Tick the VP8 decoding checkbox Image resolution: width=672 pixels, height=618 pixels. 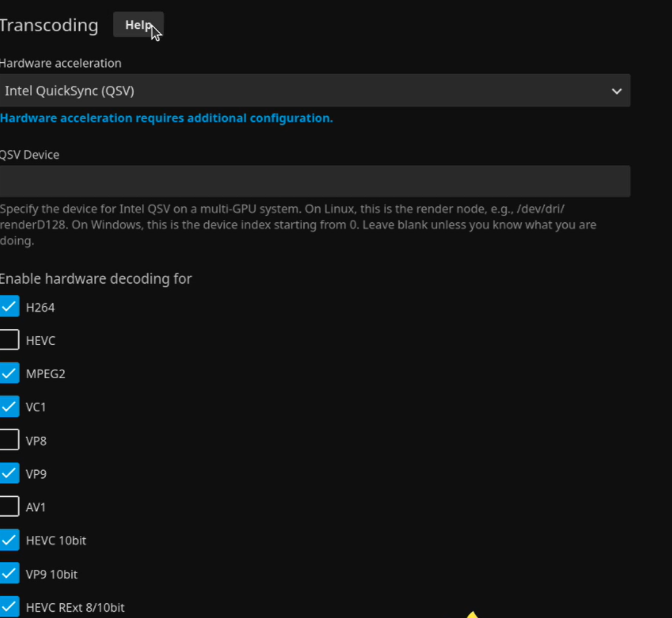pyautogui.click(x=10, y=440)
